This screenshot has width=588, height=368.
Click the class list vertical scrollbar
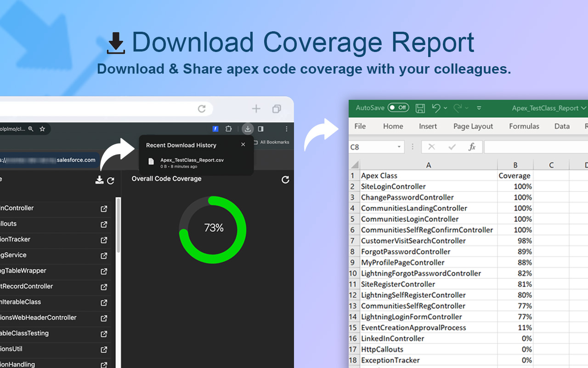point(118,225)
